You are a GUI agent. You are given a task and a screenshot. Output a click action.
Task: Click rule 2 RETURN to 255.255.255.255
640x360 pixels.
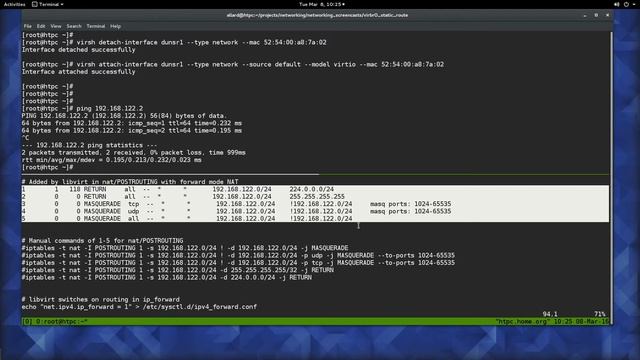coord(315,197)
